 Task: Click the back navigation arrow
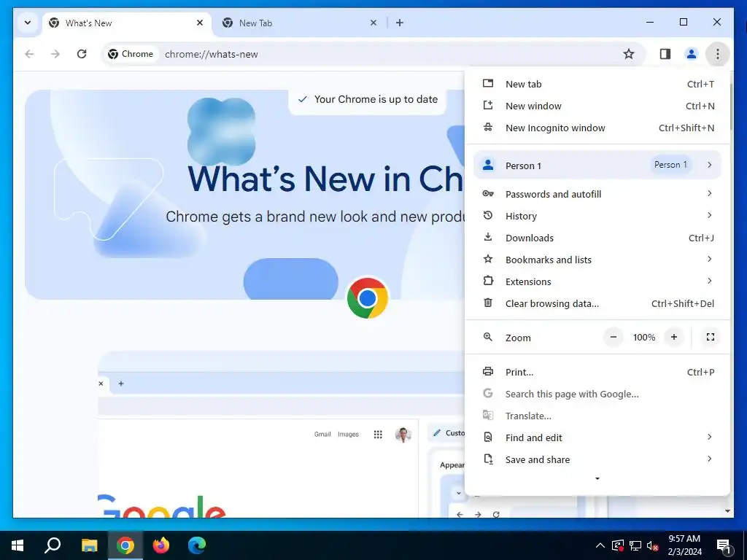pos(29,54)
